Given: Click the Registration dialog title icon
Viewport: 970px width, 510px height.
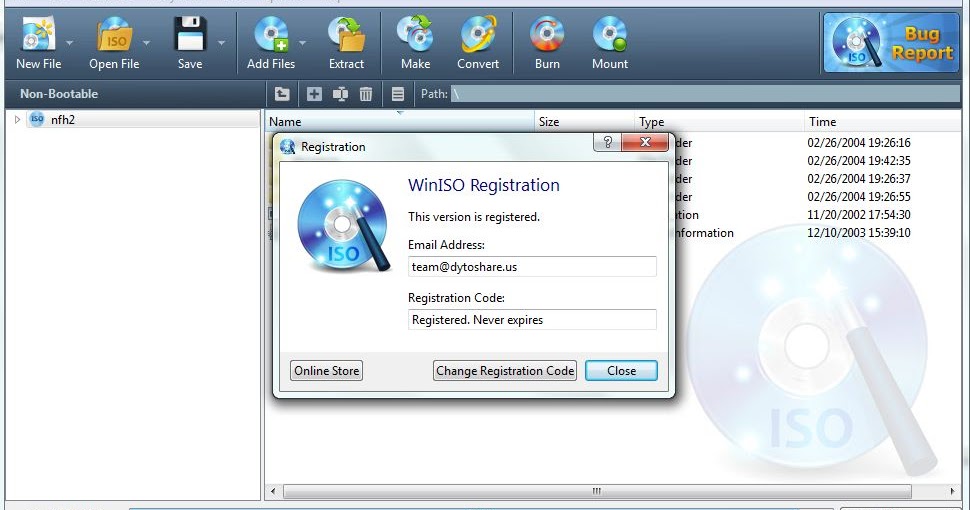Looking at the screenshot, I should (x=287, y=147).
